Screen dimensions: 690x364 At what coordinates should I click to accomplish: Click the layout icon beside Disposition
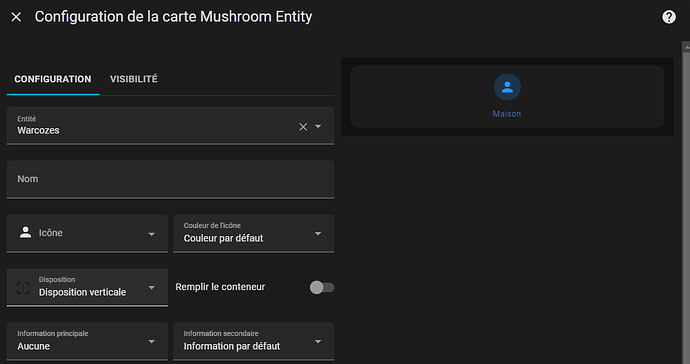point(23,288)
